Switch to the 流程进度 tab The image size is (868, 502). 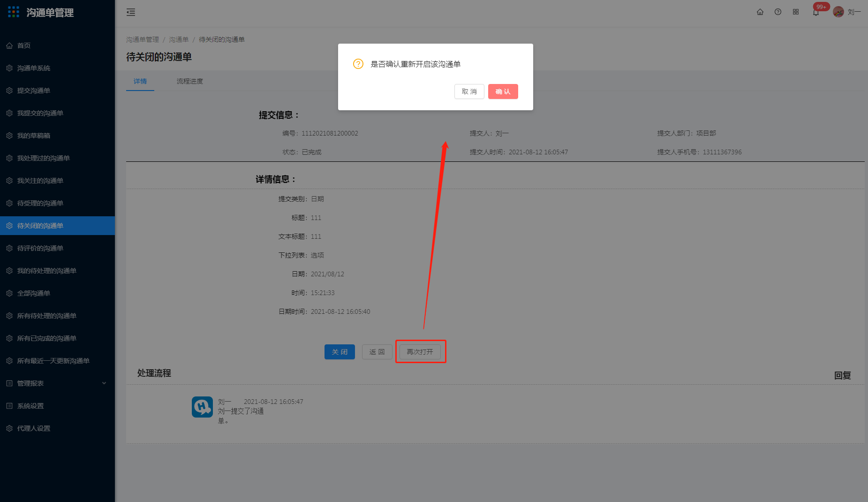[190, 81]
